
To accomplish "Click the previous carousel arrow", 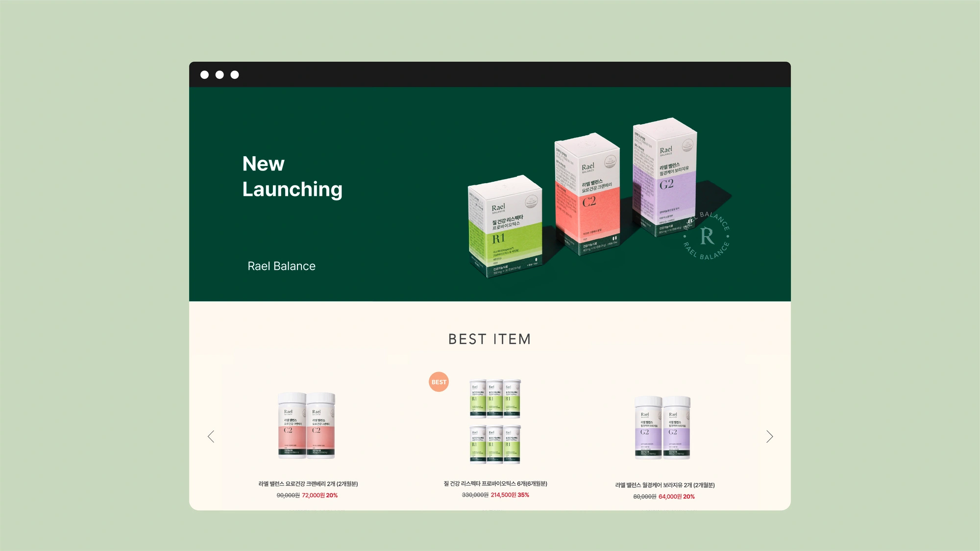I will point(211,436).
